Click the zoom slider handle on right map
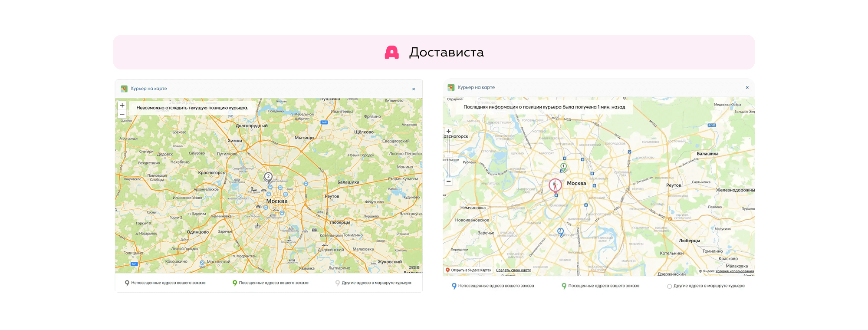 449,155
